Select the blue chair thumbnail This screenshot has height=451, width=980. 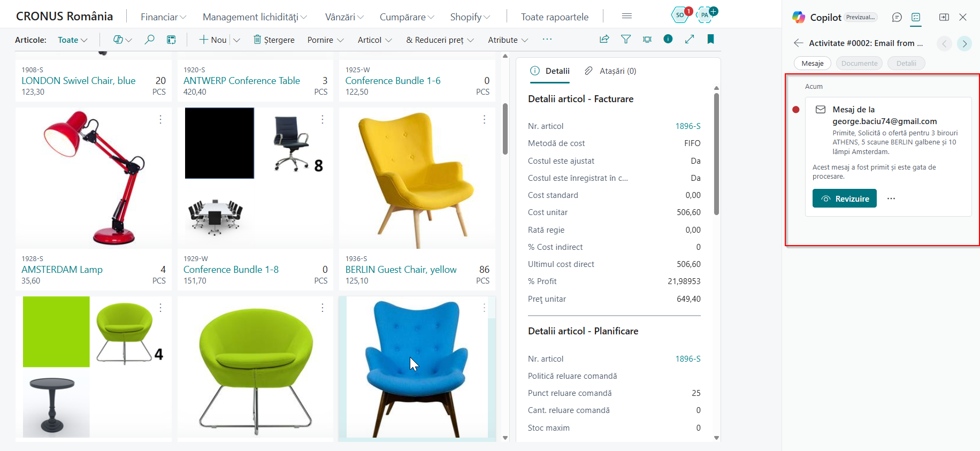tap(417, 368)
